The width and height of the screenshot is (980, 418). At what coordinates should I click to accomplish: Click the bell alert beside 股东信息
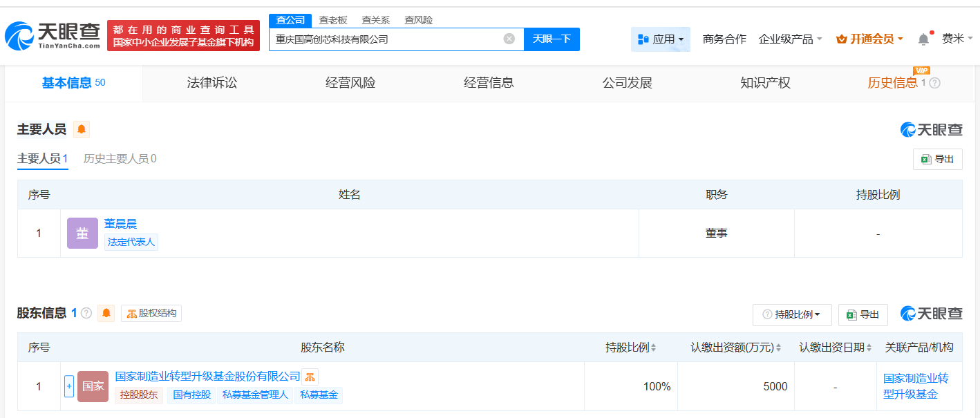click(x=106, y=313)
